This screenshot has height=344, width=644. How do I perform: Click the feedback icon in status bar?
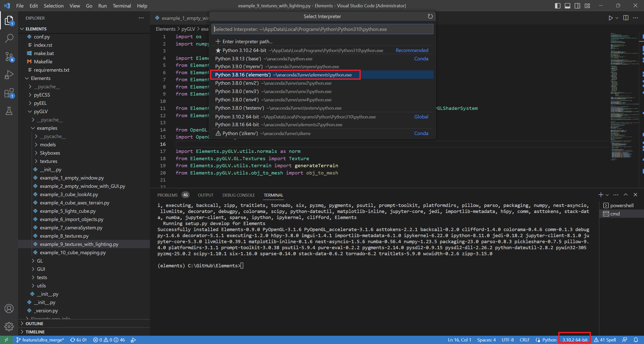pyautogui.click(x=624, y=340)
